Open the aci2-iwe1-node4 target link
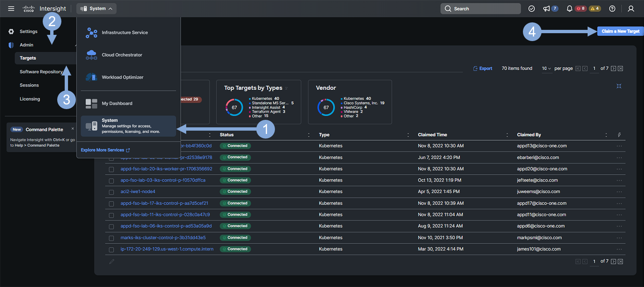Viewport: 644px width, 287px height. point(138,192)
